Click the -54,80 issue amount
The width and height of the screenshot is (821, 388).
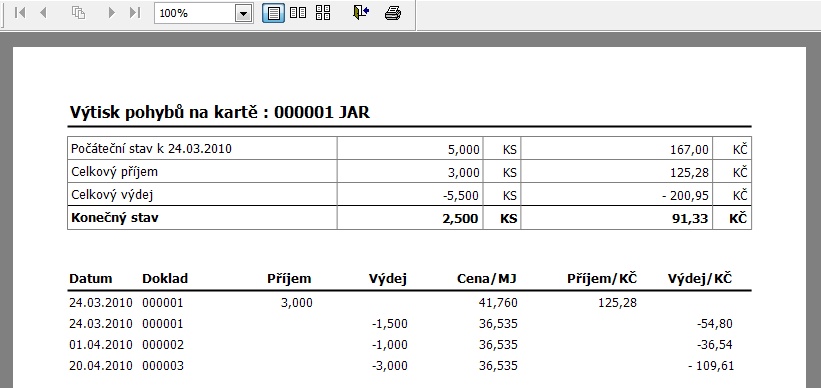pos(715,324)
